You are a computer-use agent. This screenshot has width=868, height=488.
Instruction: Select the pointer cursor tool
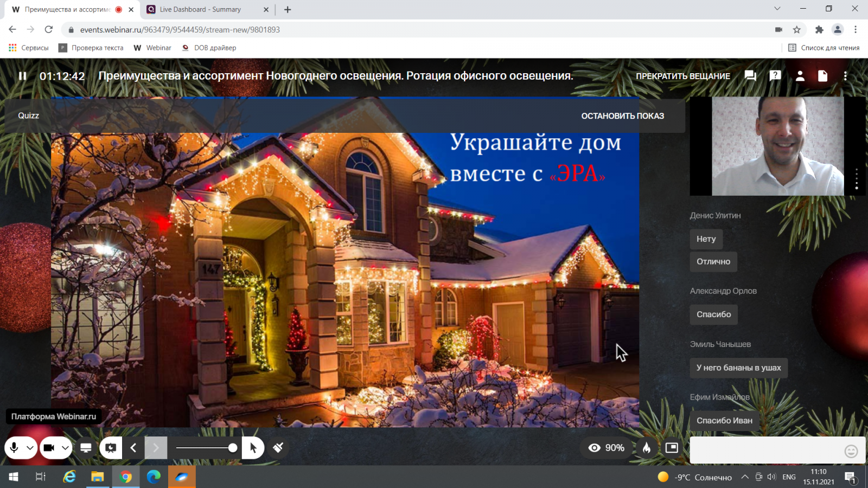coord(253,448)
